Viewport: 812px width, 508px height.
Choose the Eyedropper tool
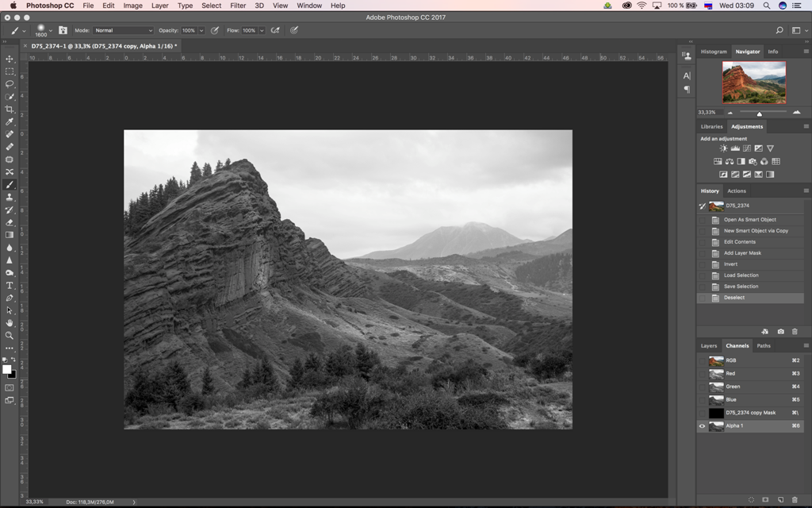tap(10, 121)
